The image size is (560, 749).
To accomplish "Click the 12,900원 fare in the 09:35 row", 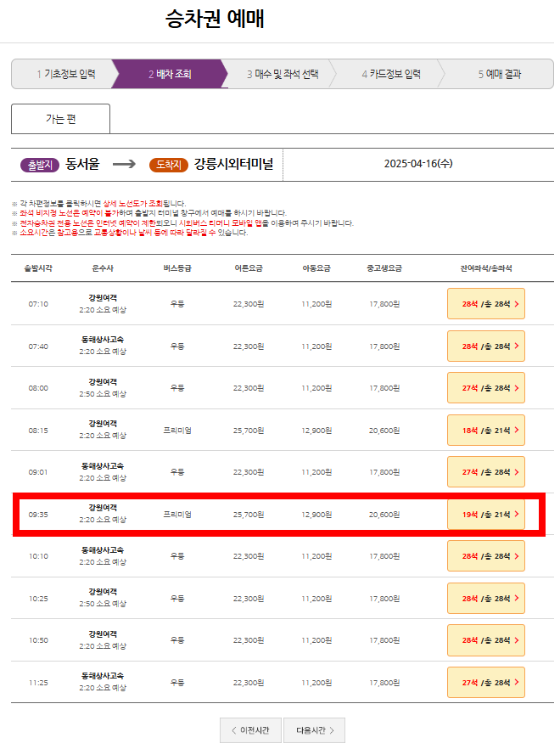I will coord(316,515).
